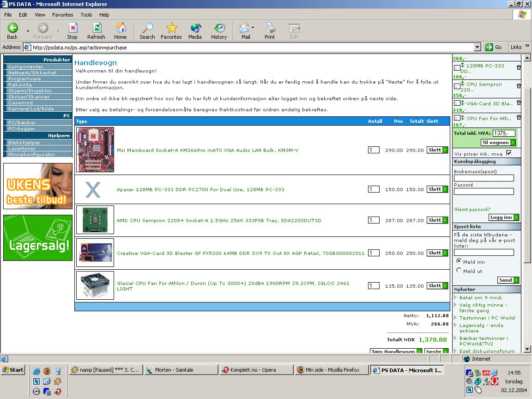
Task: Open the Mail button dropdown arrow
Action: 253,28
